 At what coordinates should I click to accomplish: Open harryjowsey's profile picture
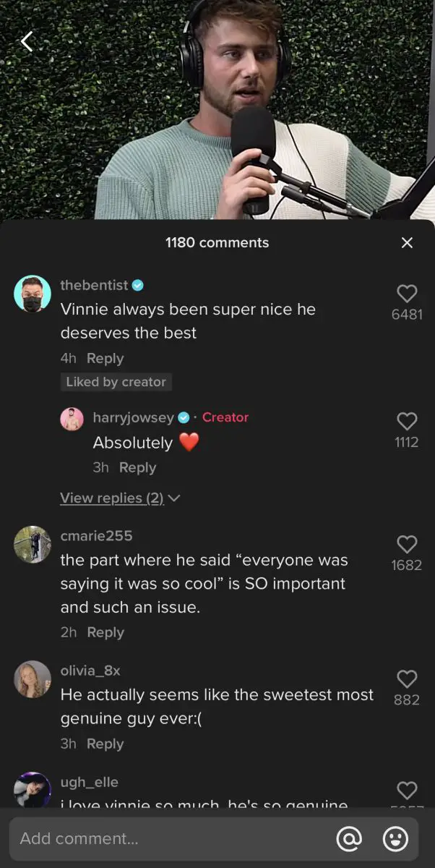(72, 418)
